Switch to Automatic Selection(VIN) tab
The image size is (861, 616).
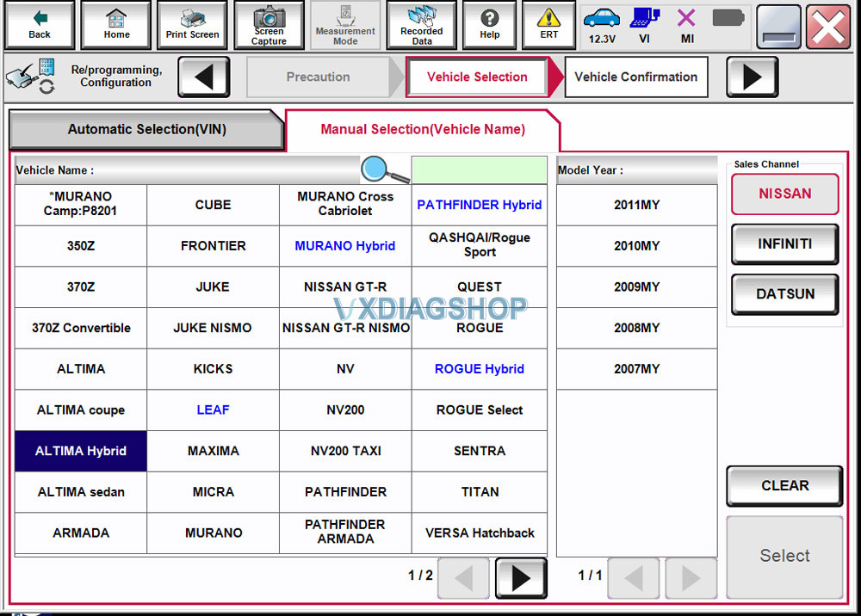pos(146,129)
